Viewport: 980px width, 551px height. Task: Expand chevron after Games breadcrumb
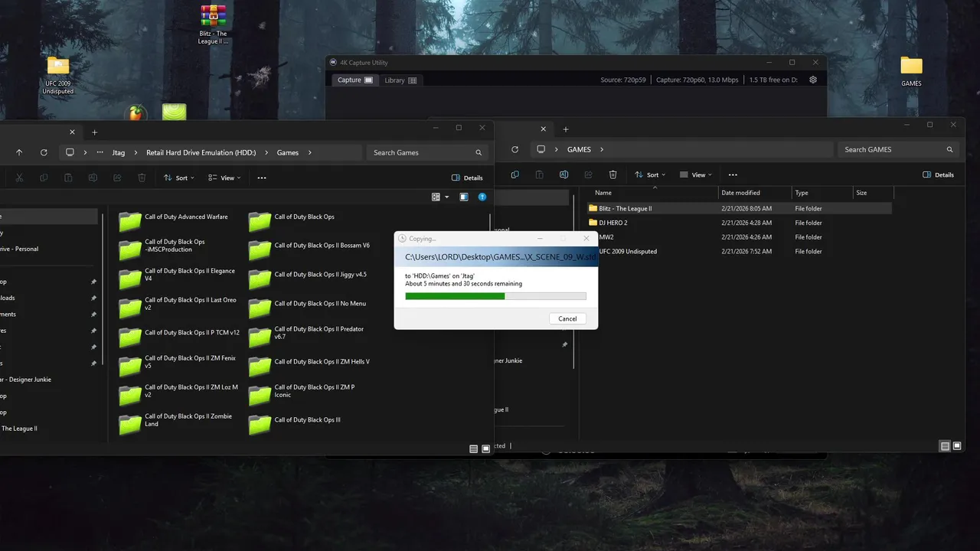(310, 152)
